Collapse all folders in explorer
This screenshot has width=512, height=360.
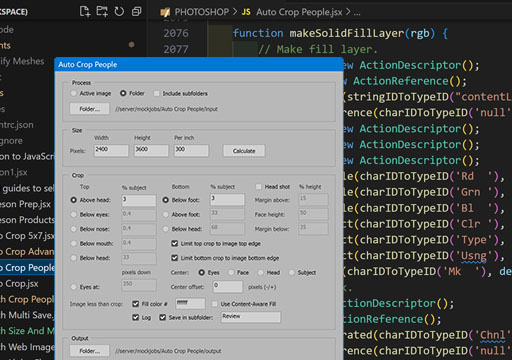[136, 11]
